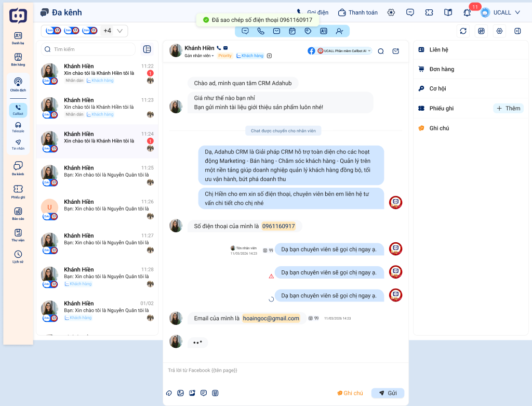The image size is (532, 406).
Task: Click the assign user icon in blue toolbar
Action: [339, 31]
